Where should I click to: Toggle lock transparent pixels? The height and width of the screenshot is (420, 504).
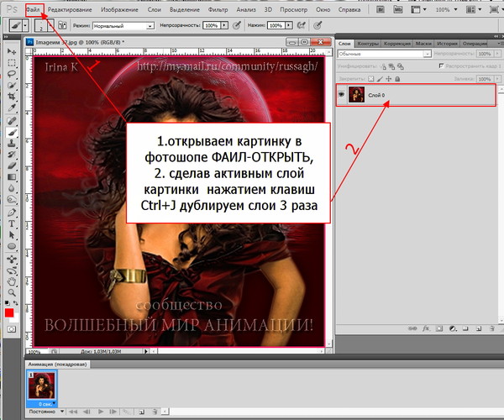click(371, 79)
